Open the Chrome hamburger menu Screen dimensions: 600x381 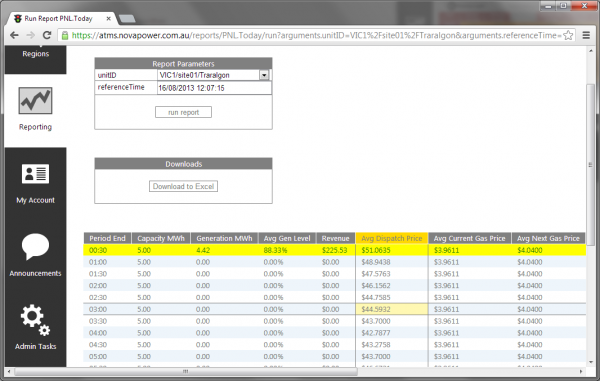pos(586,35)
